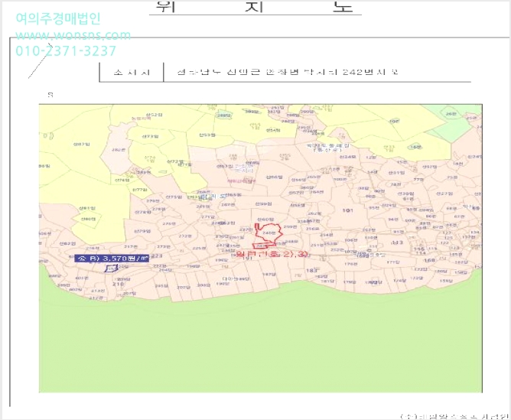Screen dimensions: 511x420
Task: Click the parcel label '282전'
Action: click(118, 150)
